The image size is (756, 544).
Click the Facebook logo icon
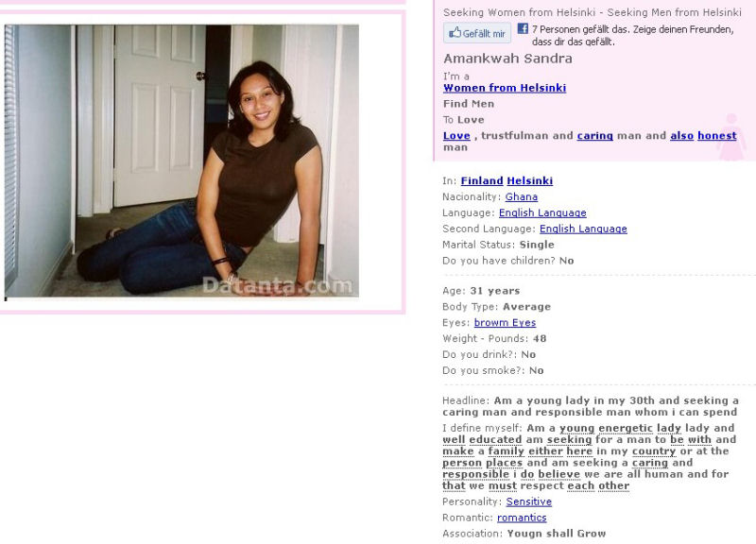coord(523,28)
